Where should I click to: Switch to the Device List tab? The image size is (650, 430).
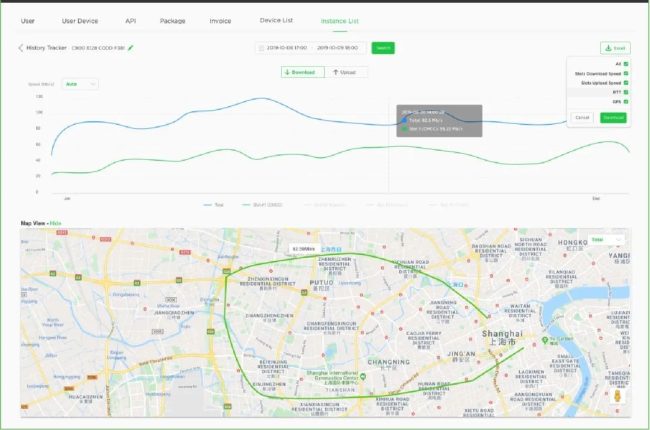[276, 20]
